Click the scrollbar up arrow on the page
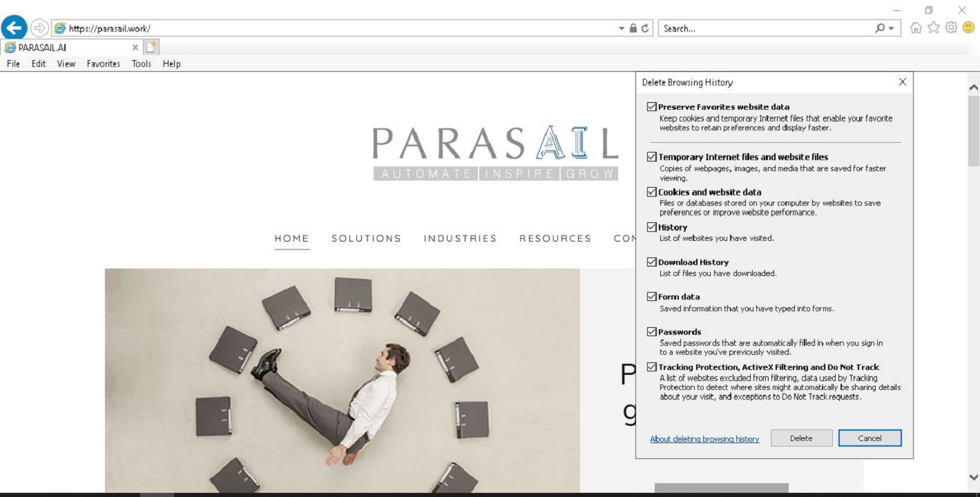 974,88
